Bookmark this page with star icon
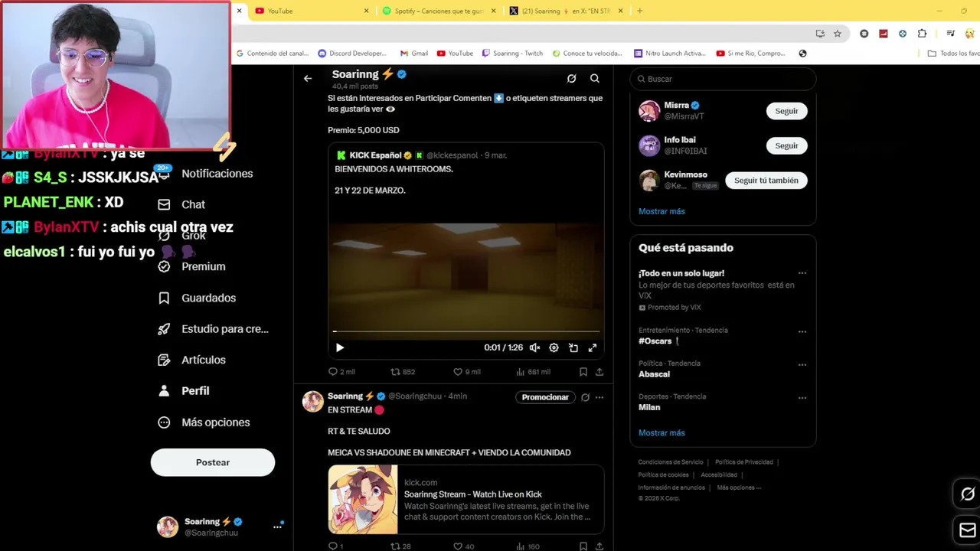The image size is (980, 551). pos(838,34)
